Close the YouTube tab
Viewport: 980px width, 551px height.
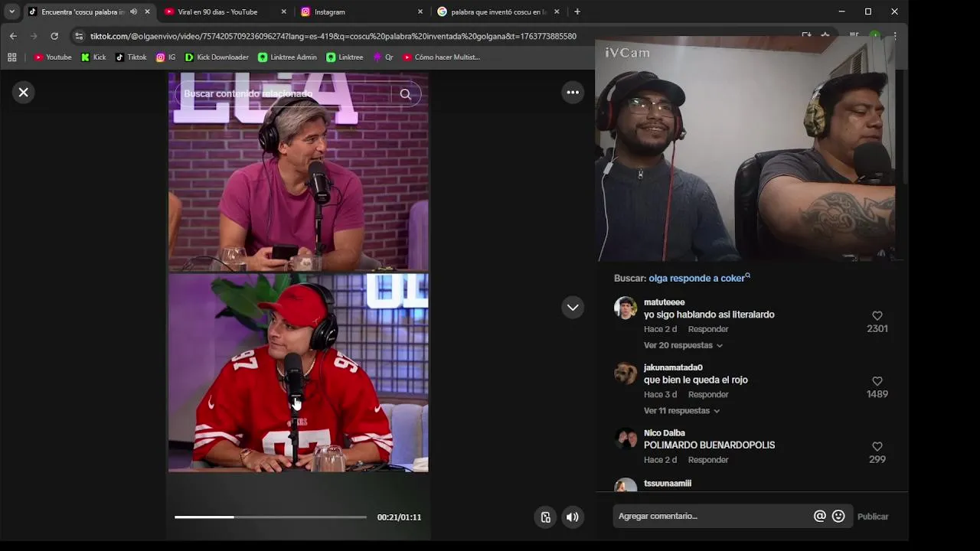(283, 11)
